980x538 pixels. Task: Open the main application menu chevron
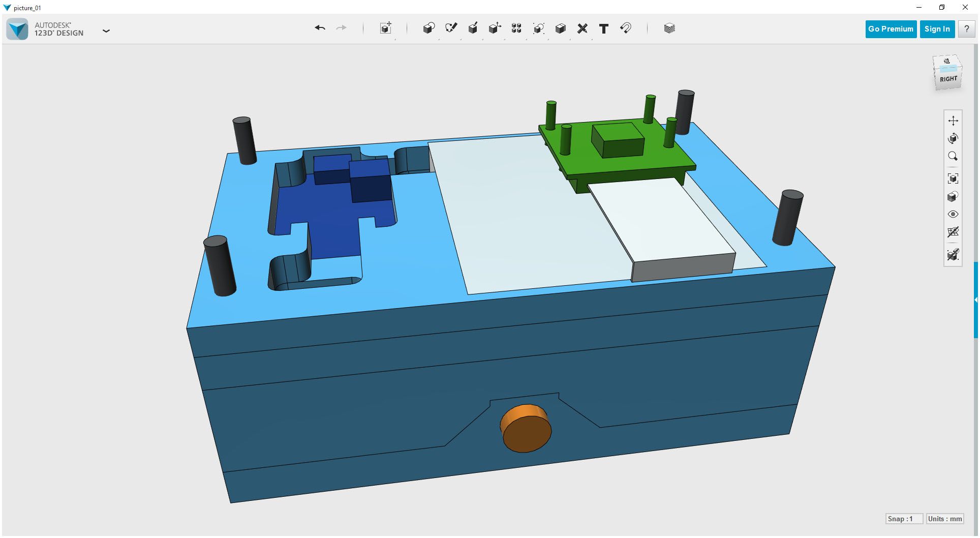coord(106,31)
